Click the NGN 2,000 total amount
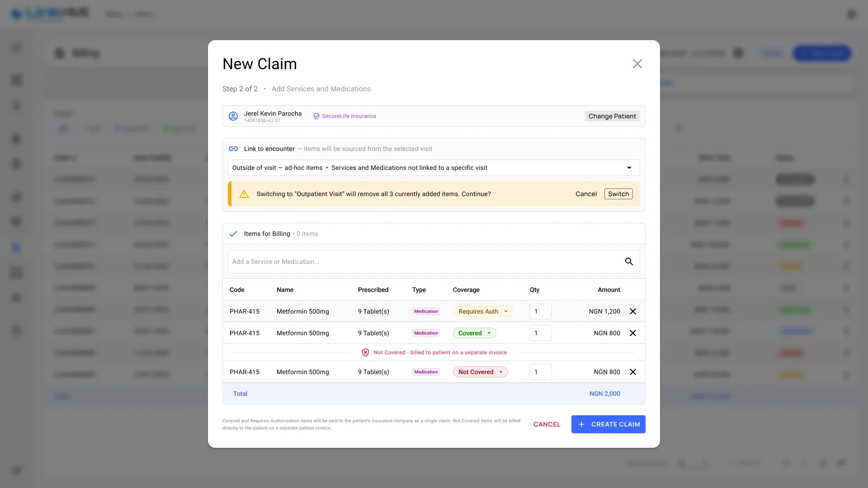This screenshot has height=488, width=868. [x=604, y=394]
